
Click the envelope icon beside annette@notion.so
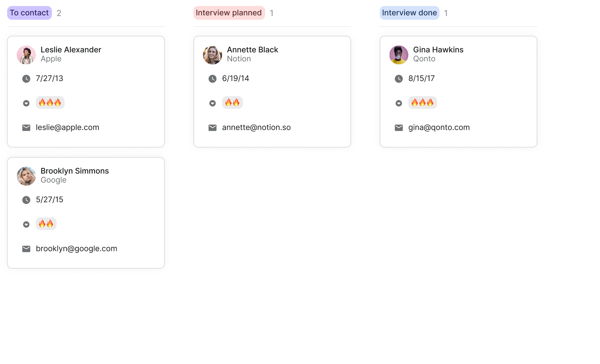(x=212, y=128)
